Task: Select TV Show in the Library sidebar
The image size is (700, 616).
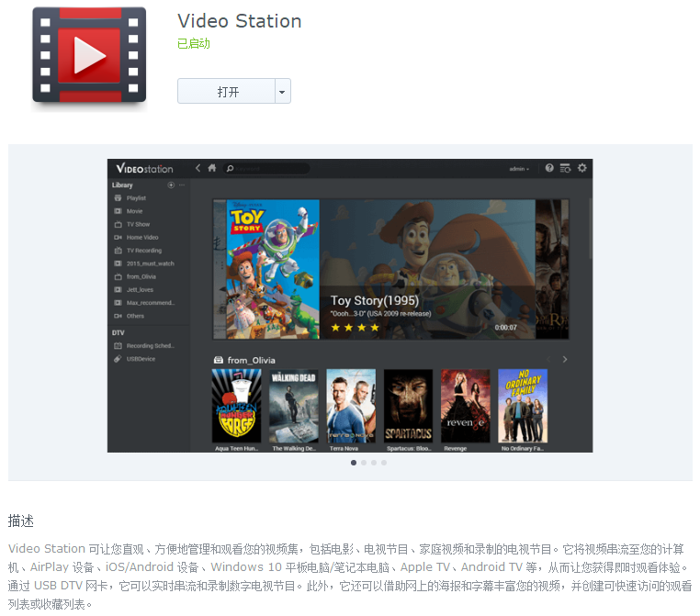Action: click(x=138, y=224)
